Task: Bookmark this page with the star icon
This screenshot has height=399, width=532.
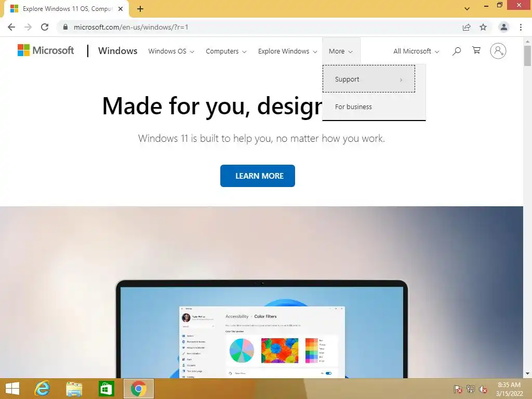Action: (x=483, y=27)
